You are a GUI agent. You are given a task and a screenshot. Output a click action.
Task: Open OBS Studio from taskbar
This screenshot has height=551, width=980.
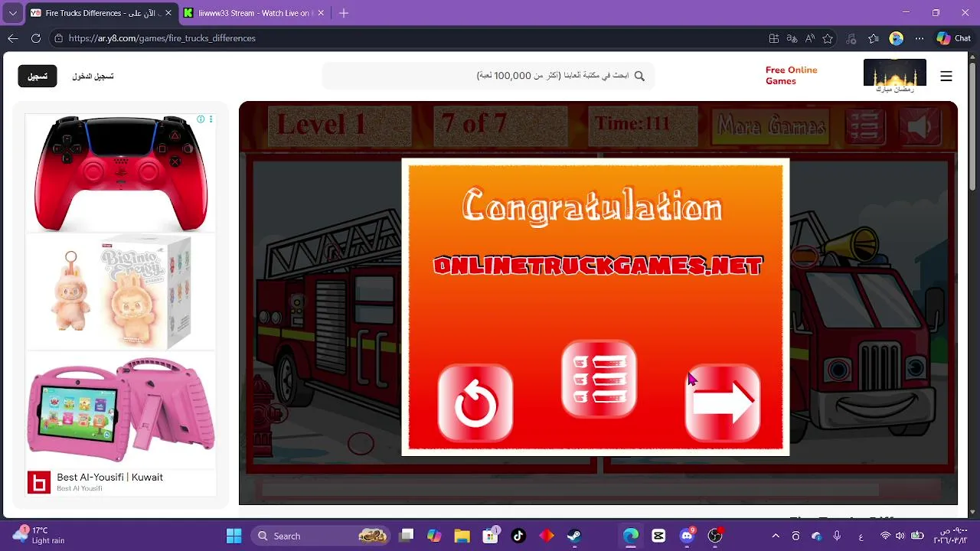pyautogui.click(x=715, y=536)
